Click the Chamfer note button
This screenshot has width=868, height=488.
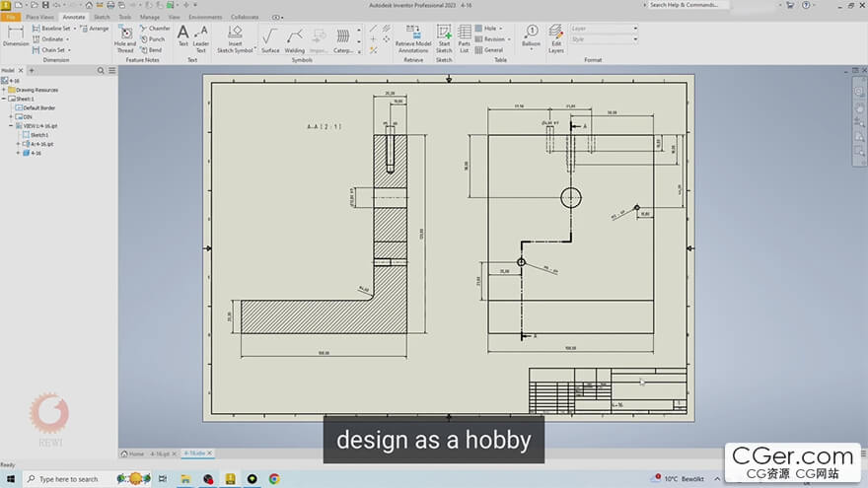(156, 29)
